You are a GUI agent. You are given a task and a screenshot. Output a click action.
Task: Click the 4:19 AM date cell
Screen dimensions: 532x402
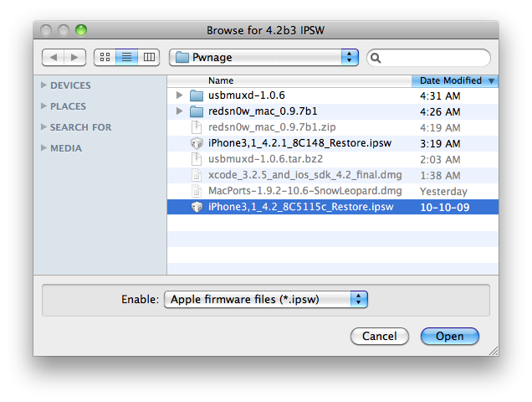tap(440, 128)
